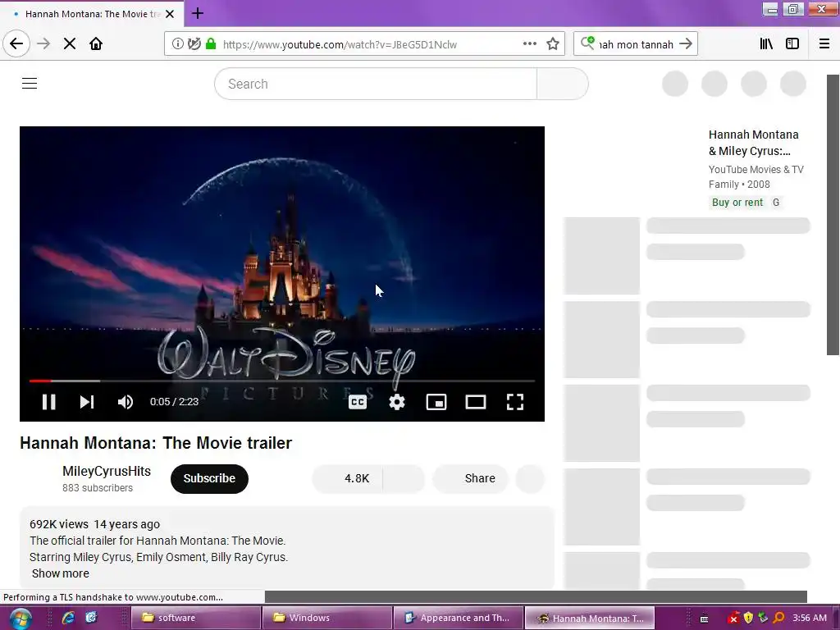Click the browser search box text
Viewport: 840px width, 630px height.
coord(636,44)
